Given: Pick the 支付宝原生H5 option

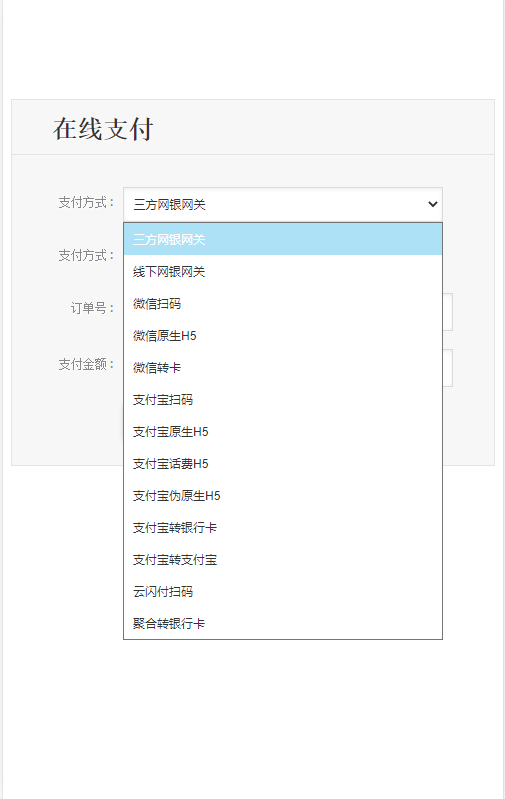Looking at the screenshot, I should (283, 432).
